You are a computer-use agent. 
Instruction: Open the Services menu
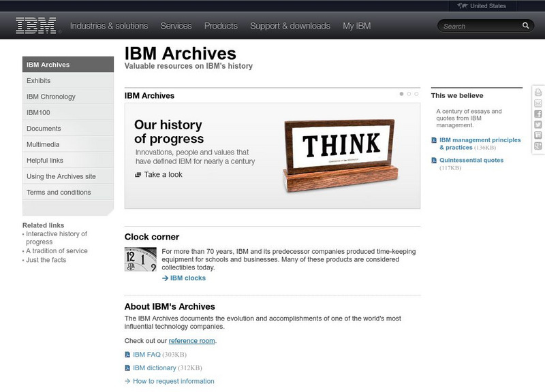coord(176,26)
